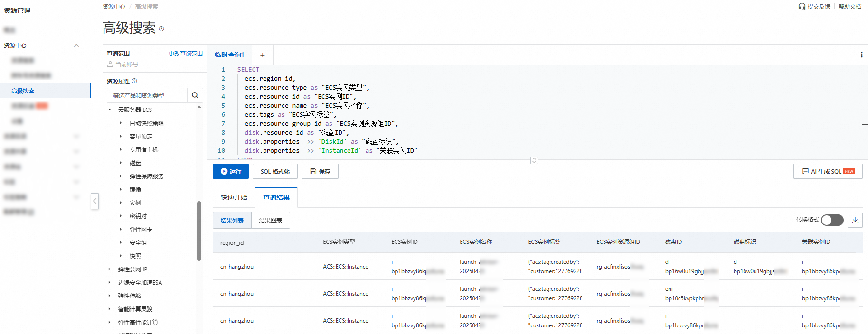
Task: Expand the 实例 tree node
Action: pyautogui.click(x=121, y=203)
